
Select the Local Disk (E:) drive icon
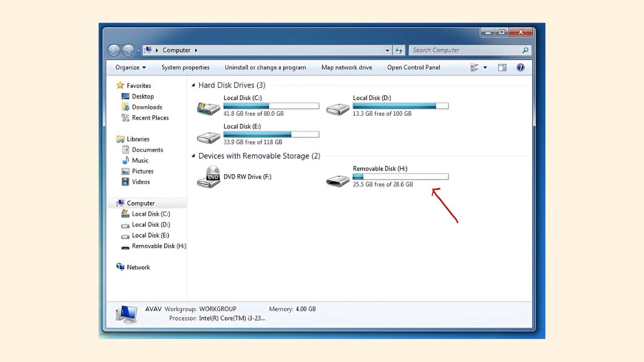pos(208,136)
